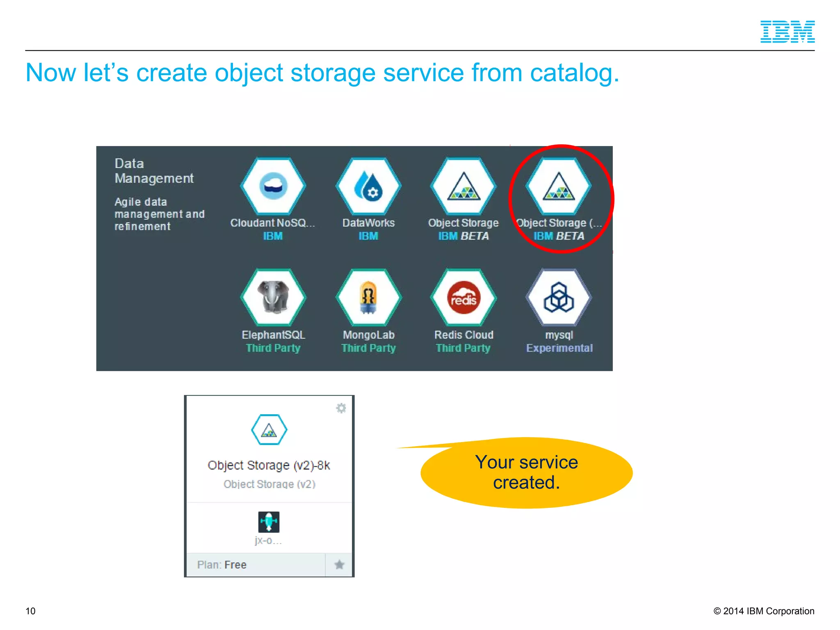Open the ElephantSQL elephant icon
The width and height of the screenshot is (840, 630).
coord(273,297)
